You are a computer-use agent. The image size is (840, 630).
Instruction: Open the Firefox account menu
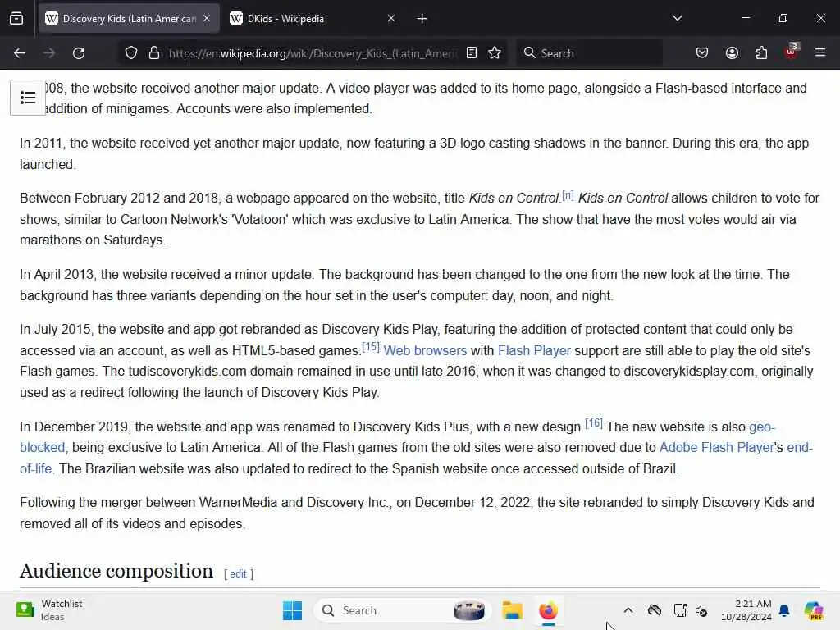[x=732, y=53]
